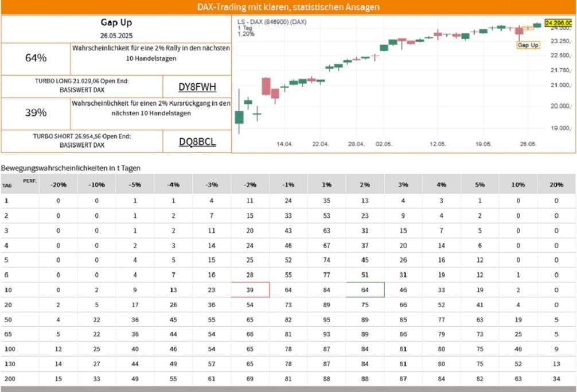Click the 64% rally probability value

click(x=36, y=58)
